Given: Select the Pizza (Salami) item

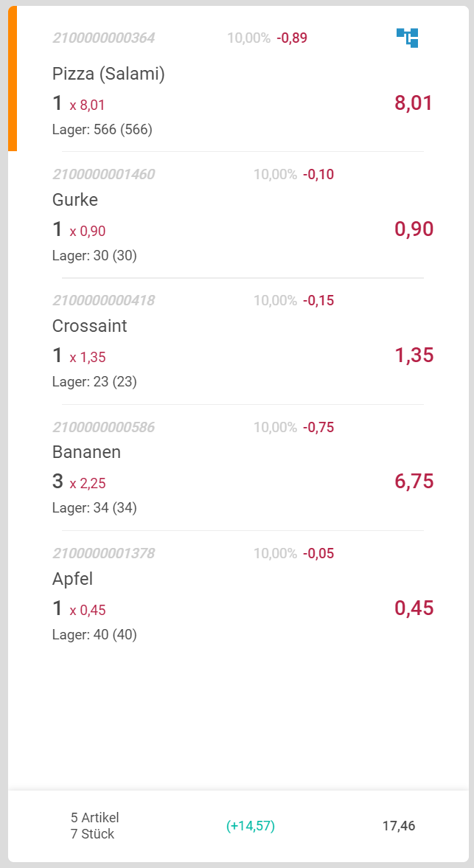Looking at the screenshot, I should coord(108,74).
